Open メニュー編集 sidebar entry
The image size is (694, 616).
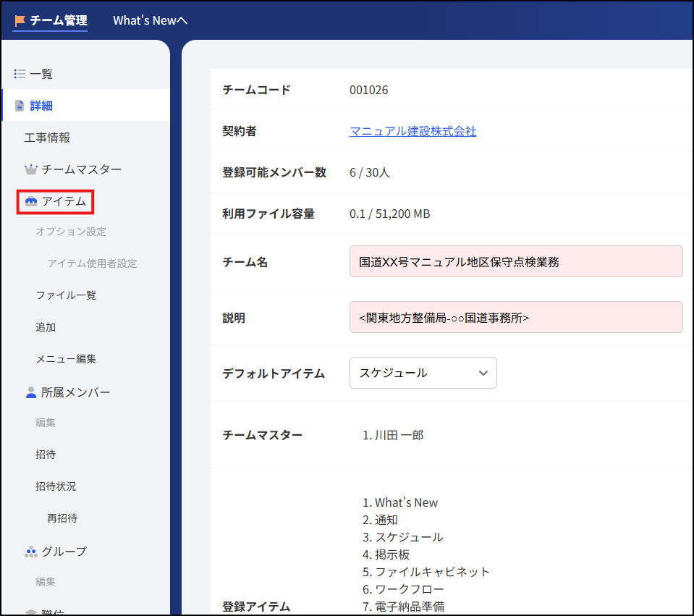pyautogui.click(x=66, y=359)
